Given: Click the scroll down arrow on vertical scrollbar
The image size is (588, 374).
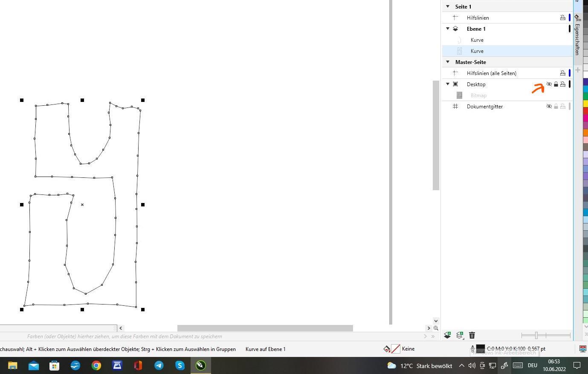Looking at the screenshot, I should click(436, 320).
